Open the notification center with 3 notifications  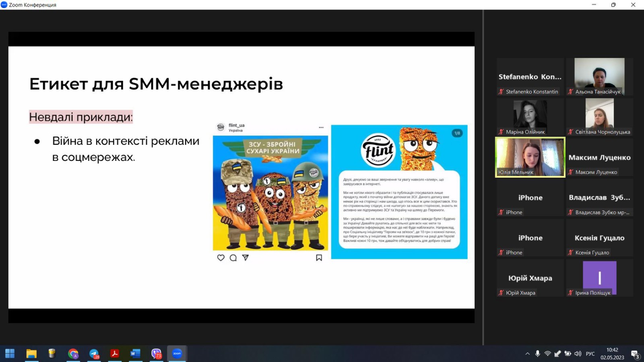coord(635,354)
